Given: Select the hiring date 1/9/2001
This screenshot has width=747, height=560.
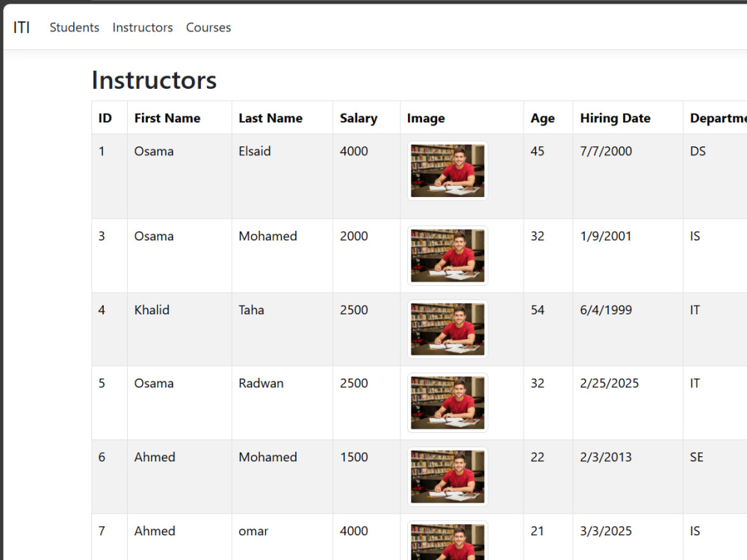Looking at the screenshot, I should (x=606, y=236).
